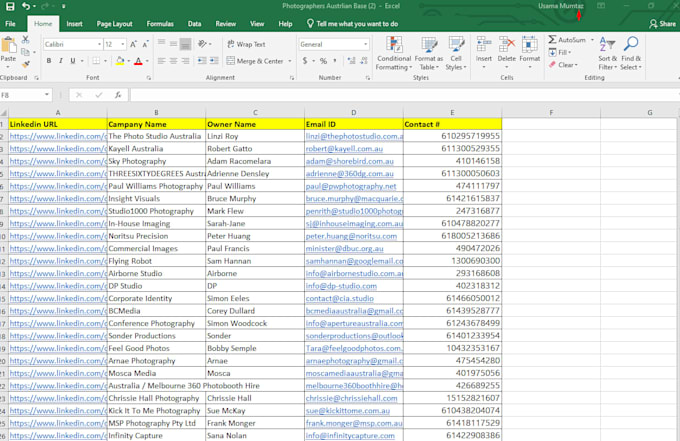The height and width of the screenshot is (441, 680).
Task: Open robert@kayell.com.au email link
Action: 344,149
